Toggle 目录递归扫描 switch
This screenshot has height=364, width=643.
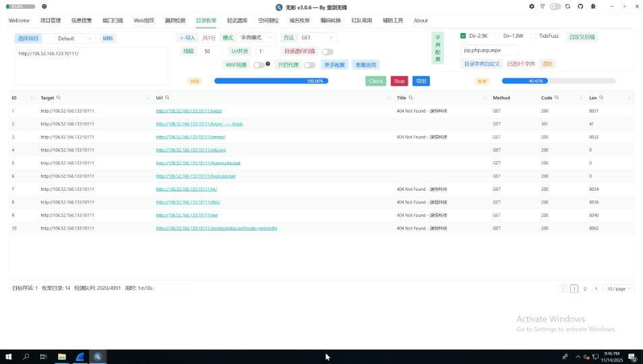pyautogui.click(x=328, y=52)
